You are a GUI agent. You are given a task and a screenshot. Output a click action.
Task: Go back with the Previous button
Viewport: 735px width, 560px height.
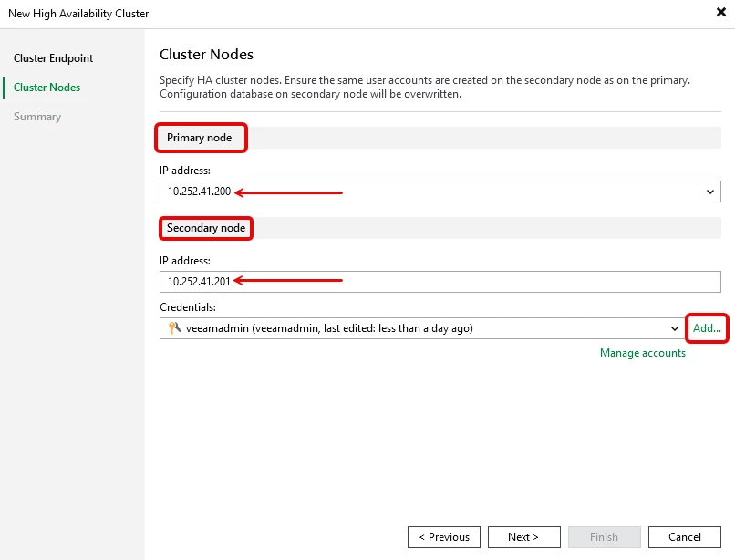point(444,537)
